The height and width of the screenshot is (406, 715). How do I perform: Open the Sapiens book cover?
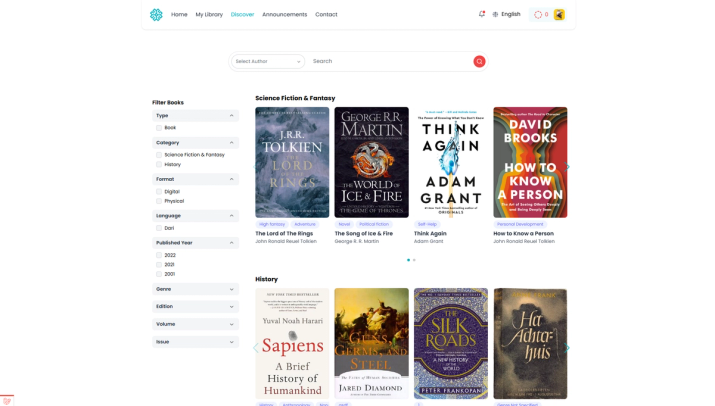[292, 344]
